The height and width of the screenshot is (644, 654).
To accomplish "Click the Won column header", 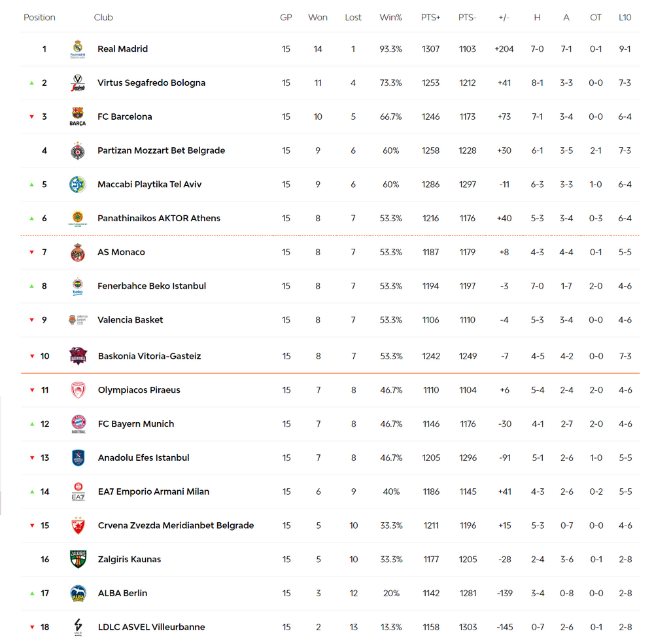I will (x=318, y=18).
